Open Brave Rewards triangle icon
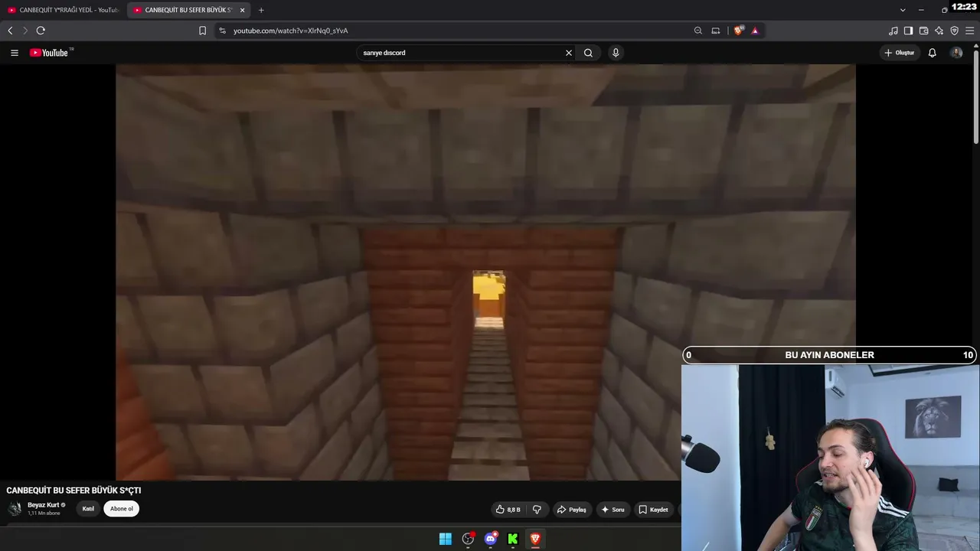Screen dimensions: 980x551 pos(755,31)
